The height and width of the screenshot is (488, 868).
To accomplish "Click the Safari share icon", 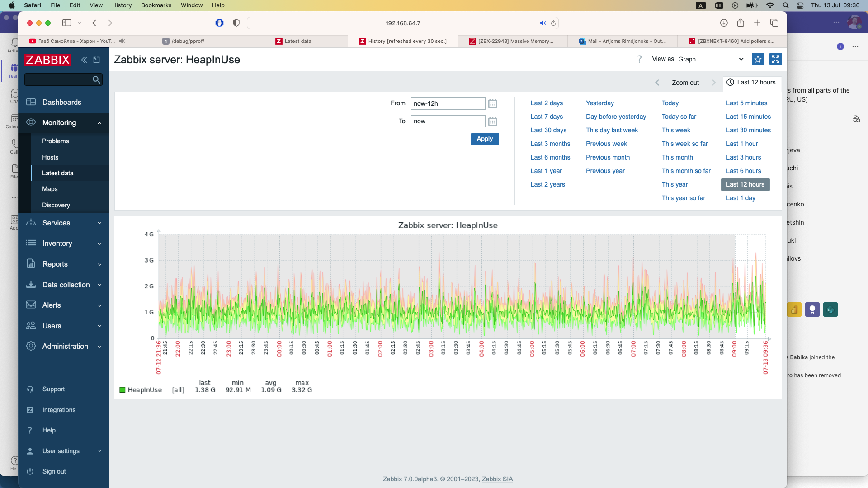I will 741,23.
